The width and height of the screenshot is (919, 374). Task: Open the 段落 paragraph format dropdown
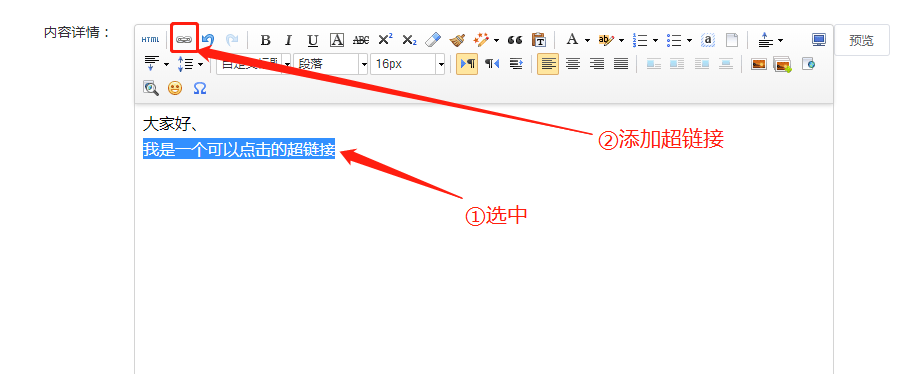click(331, 64)
